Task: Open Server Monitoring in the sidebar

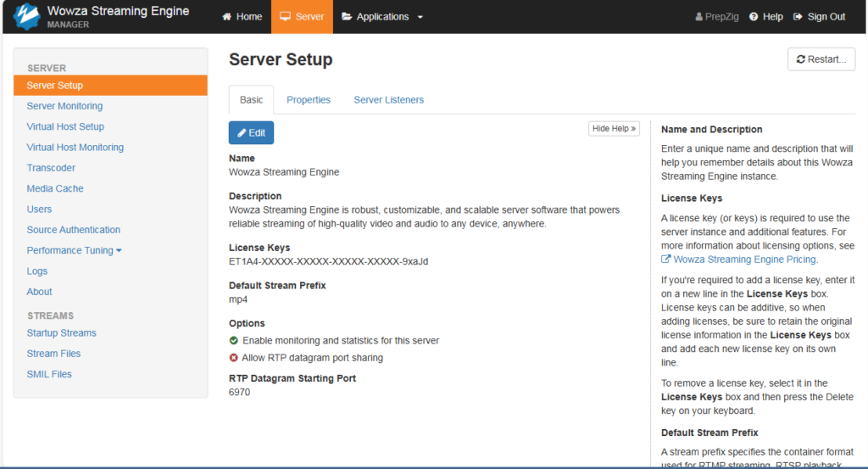Action: (x=64, y=106)
